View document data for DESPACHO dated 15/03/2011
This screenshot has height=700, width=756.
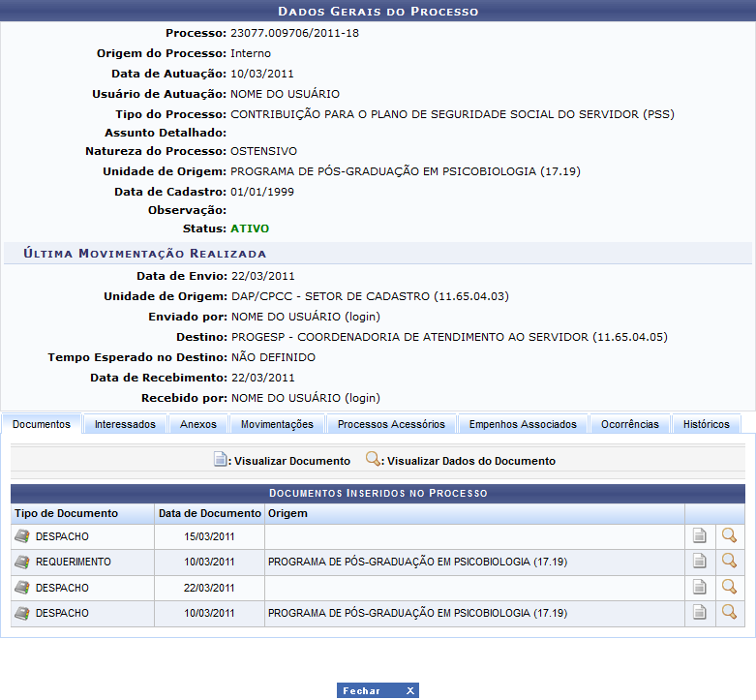tap(729, 535)
